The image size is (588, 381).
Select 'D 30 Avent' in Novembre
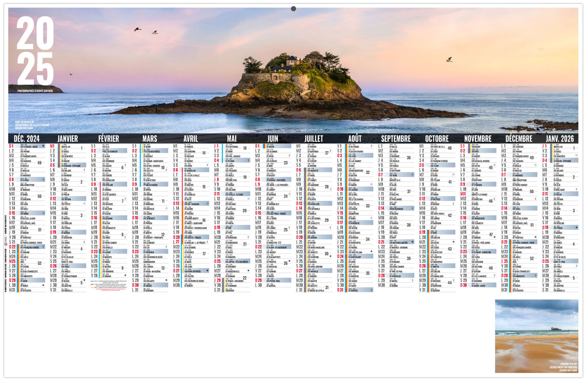(x=478, y=285)
